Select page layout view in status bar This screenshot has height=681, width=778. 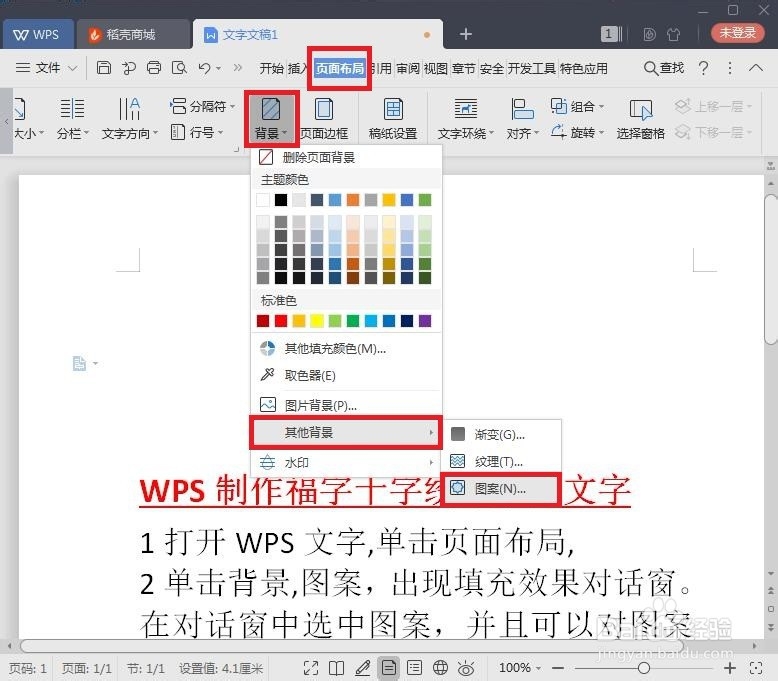[x=389, y=668]
